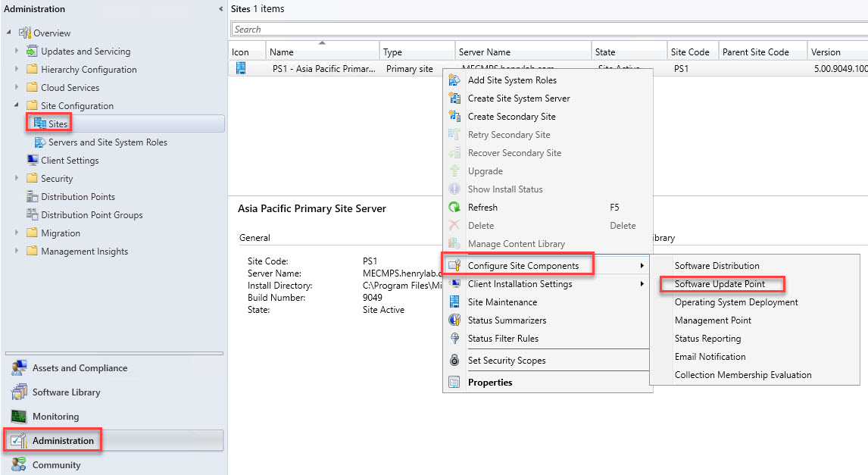Image resolution: width=868 pixels, height=475 pixels.
Task: Expand the Security folder node
Action: [x=17, y=179]
